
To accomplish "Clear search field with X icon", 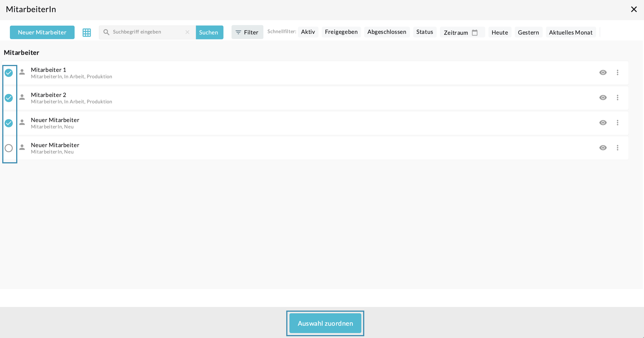I will click(x=187, y=32).
